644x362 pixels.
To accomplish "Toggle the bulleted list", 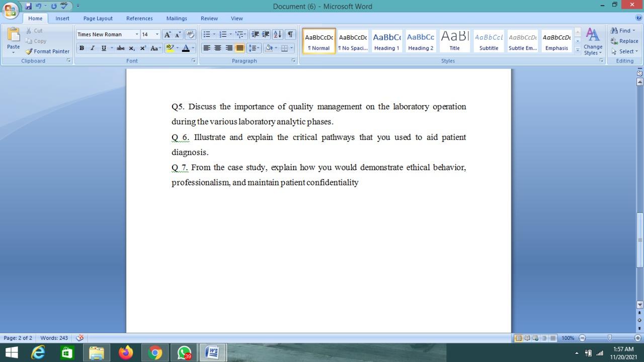I will click(207, 34).
